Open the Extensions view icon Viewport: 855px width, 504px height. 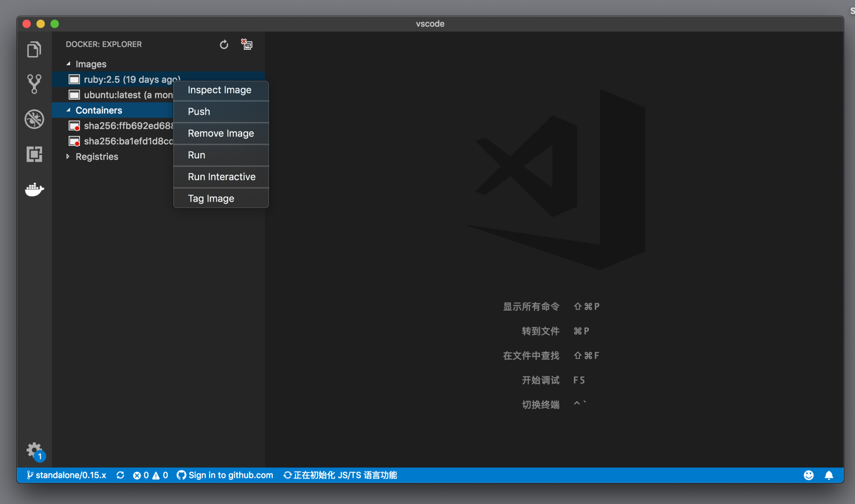pos(34,154)
